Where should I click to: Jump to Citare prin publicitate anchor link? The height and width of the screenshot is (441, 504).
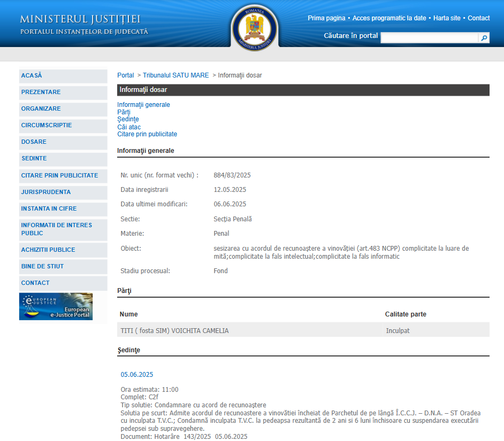147,134
